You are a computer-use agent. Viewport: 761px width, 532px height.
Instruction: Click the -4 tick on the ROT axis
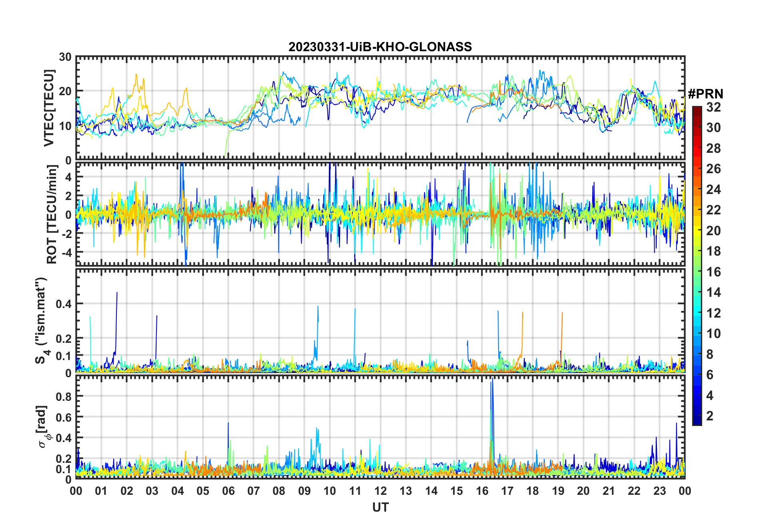click(x=66, y=253)
